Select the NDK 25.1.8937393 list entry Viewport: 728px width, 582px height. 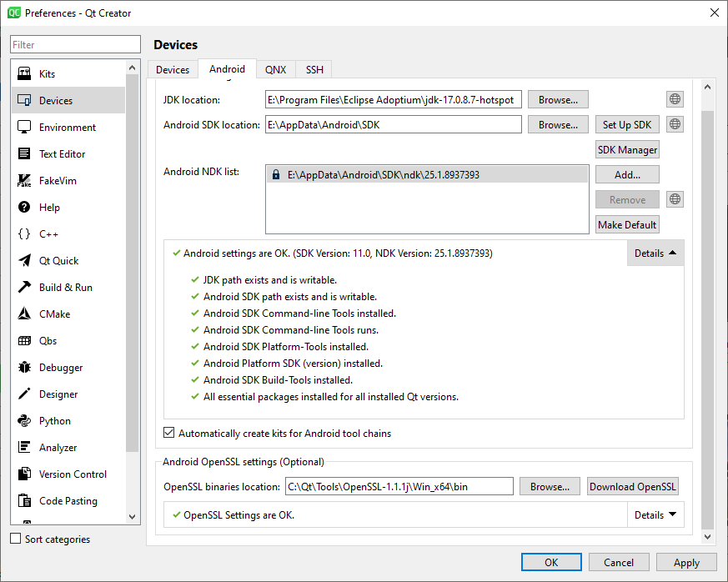pos(383,175)
